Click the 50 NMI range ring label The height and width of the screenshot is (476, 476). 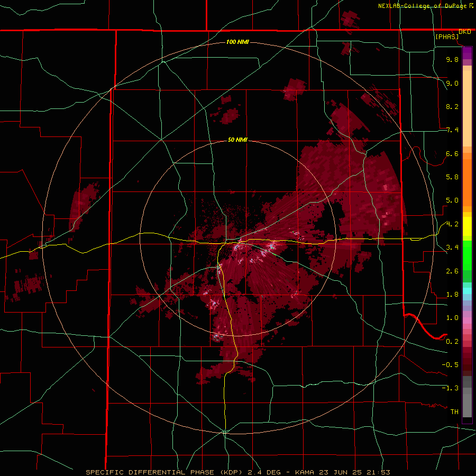click(237, 140)
